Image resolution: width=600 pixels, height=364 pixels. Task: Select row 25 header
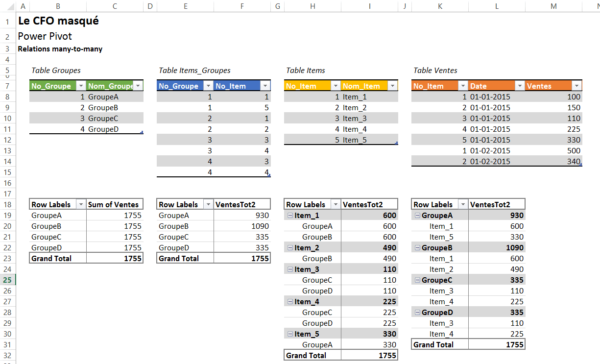pyautogui.click(x=8, y=280)
